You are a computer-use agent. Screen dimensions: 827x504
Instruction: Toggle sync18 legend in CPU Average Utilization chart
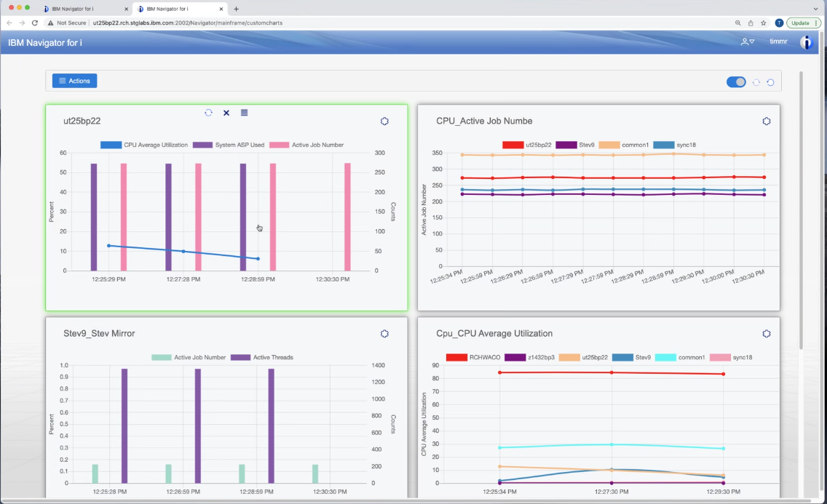pyautogui.click(x=731, y=357)
